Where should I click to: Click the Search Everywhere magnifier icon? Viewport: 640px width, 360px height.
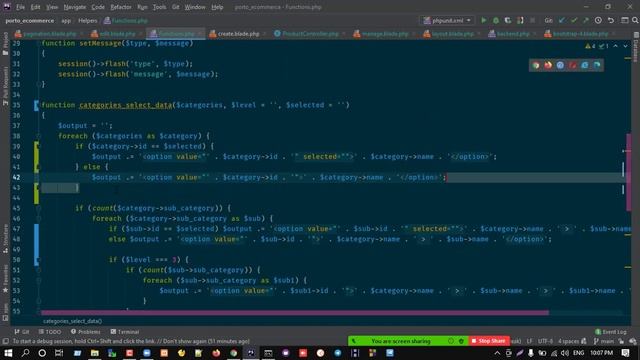point(635,20)
